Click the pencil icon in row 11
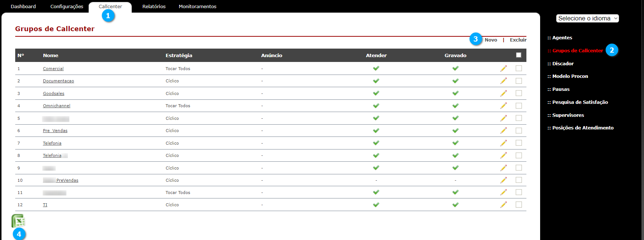The width and height of the screenshot is (644, 240). coord(503,192)
